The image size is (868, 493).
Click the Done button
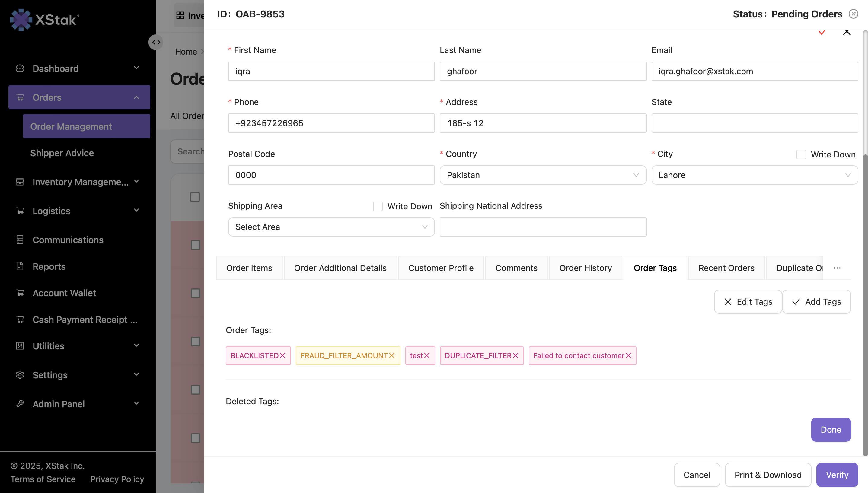(x=831, y=429)
